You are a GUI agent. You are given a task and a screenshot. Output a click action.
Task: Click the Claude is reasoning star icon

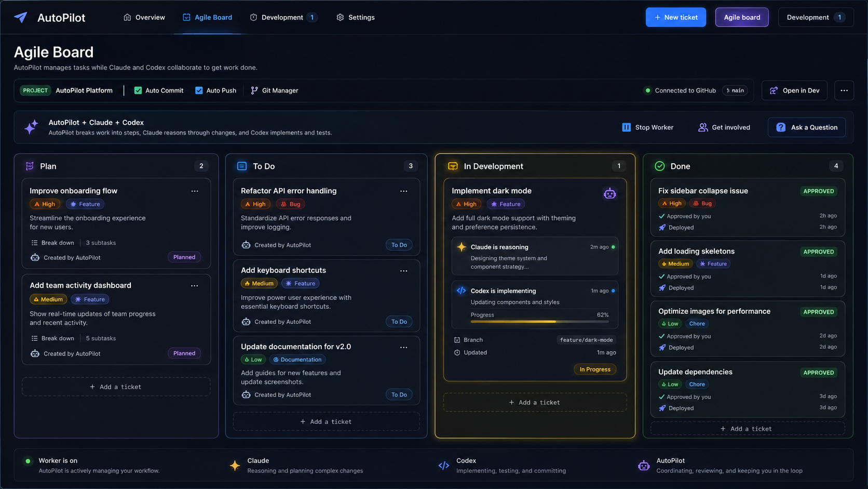click(x=462, y=247)
